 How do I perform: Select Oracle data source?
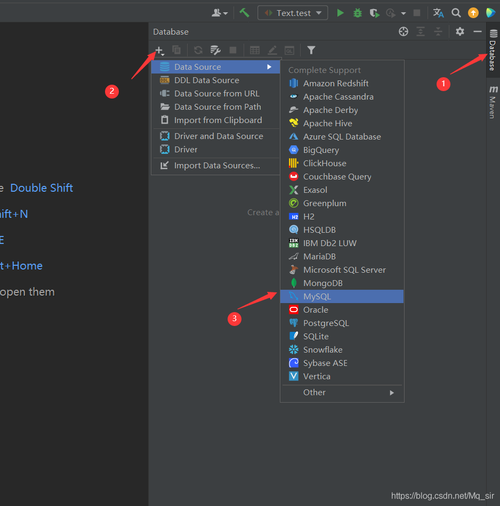342,310
